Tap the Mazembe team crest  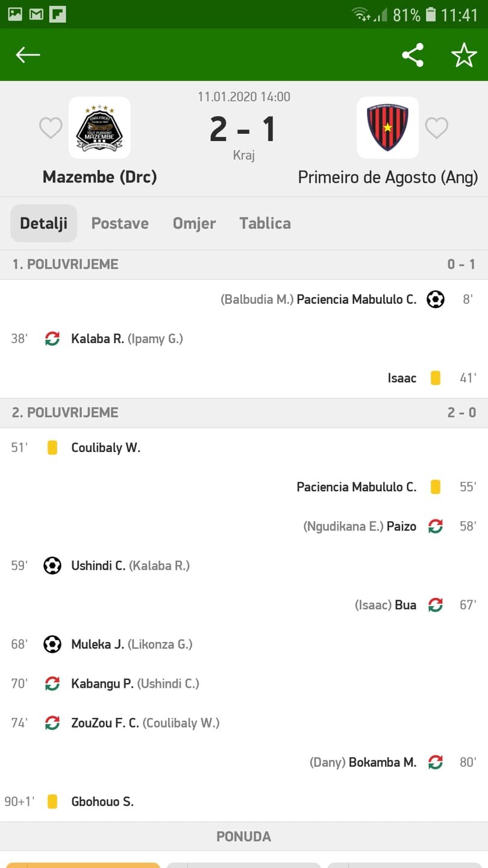point(99,128)
